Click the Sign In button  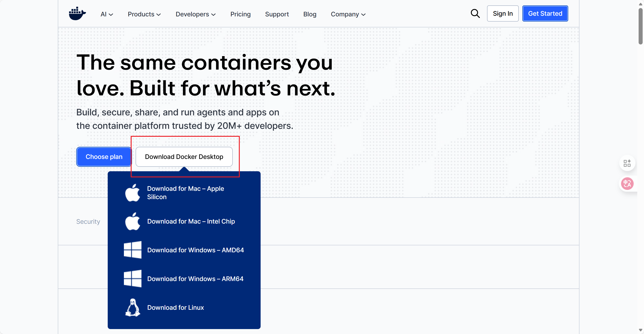point(503,13)
